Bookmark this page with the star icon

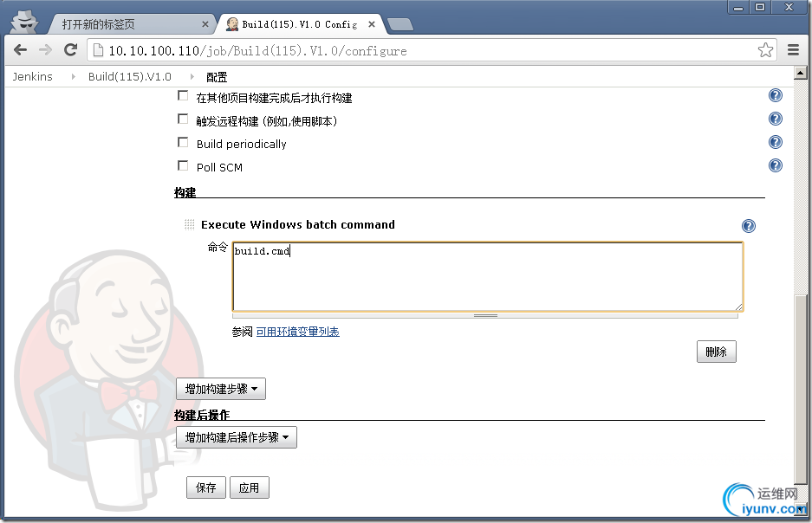(765, 50)
